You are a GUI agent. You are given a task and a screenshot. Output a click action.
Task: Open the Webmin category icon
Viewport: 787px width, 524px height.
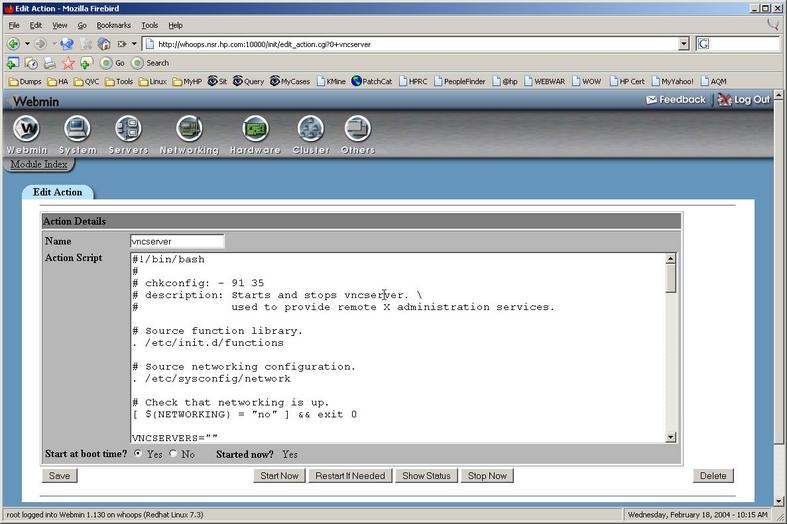point(27,129)
